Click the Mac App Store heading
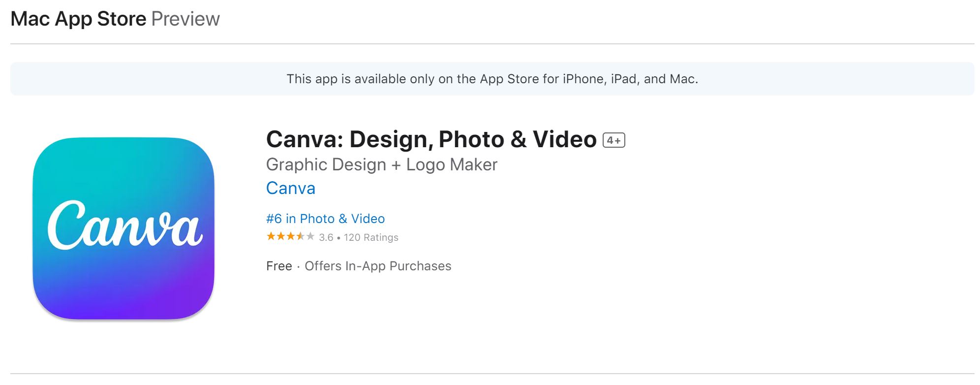The width and height of the screenshot is (980, 385). [x=78, y=19]
